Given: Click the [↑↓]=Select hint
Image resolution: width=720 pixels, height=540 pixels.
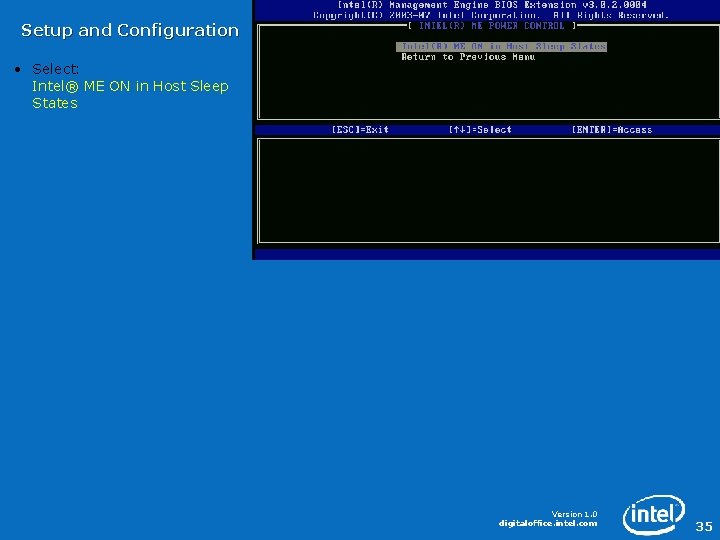Looking at the screenshot, I should [x=480, y=129].
